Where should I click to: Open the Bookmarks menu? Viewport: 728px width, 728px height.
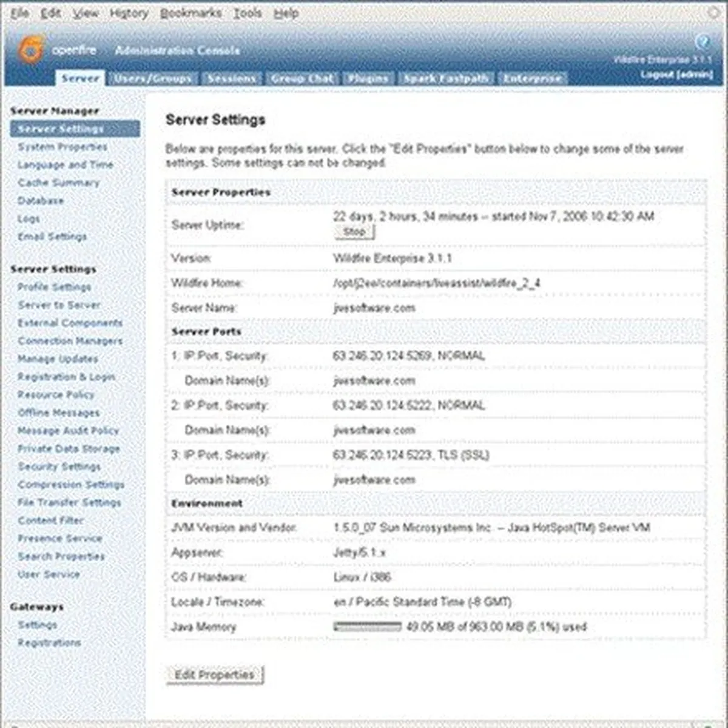click(x=190, y=13)
